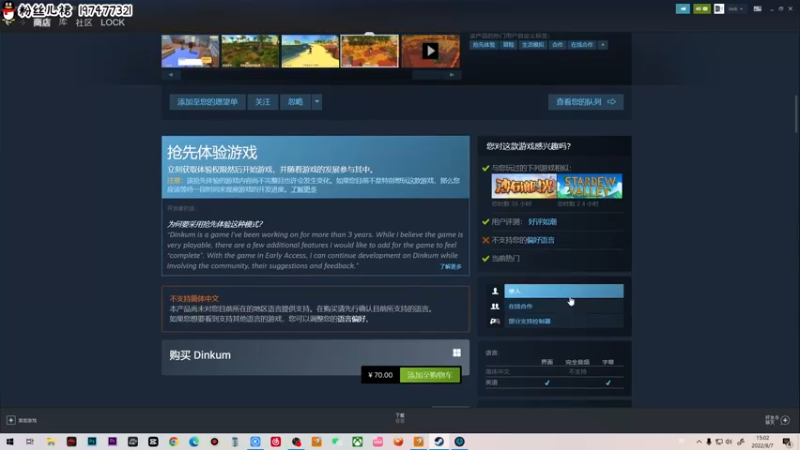Open the 偏好语言 link in sidebar
The width and height of the screenshot is (800, 450).
point(540,240)
